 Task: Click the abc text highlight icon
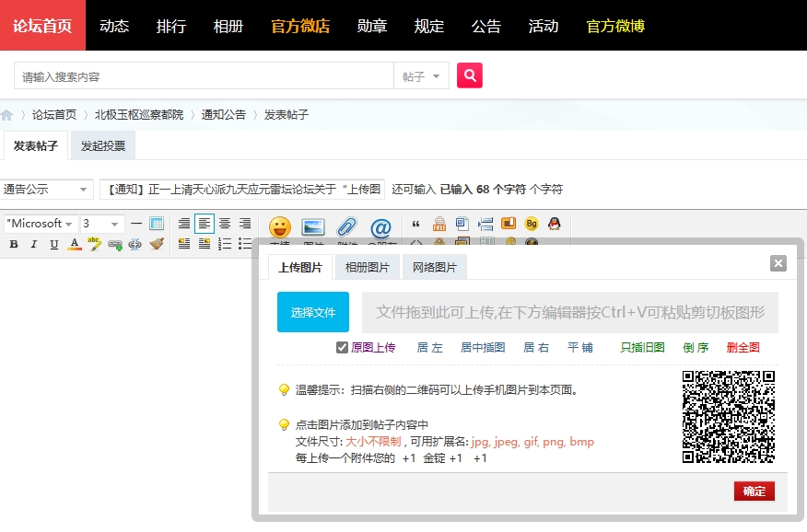coord(94,244)
